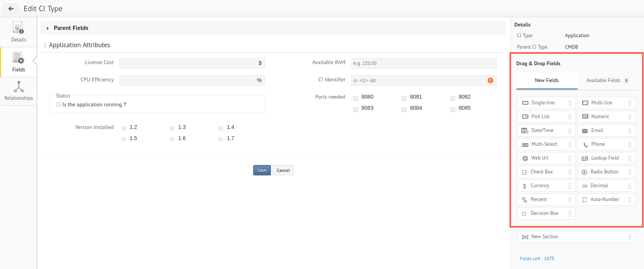Check port 8082 checkbox
The height and width of the screenshot is (269, 644).
[453, 99]
